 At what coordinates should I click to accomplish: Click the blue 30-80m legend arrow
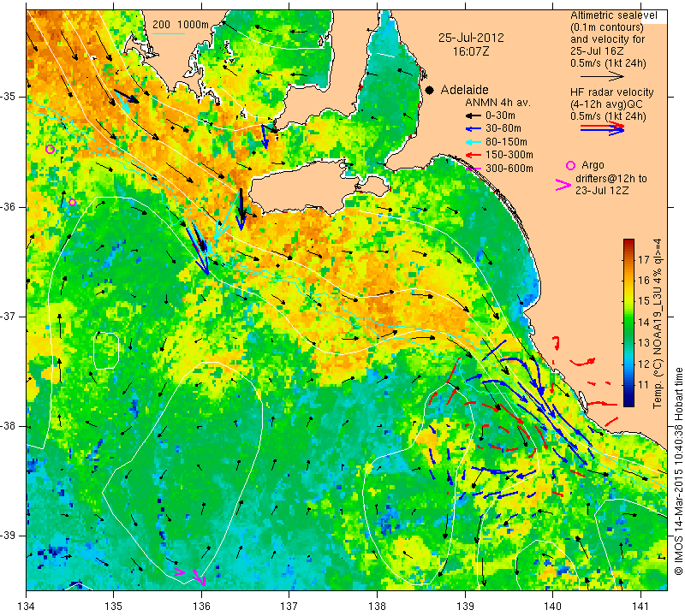pos(473,129)
